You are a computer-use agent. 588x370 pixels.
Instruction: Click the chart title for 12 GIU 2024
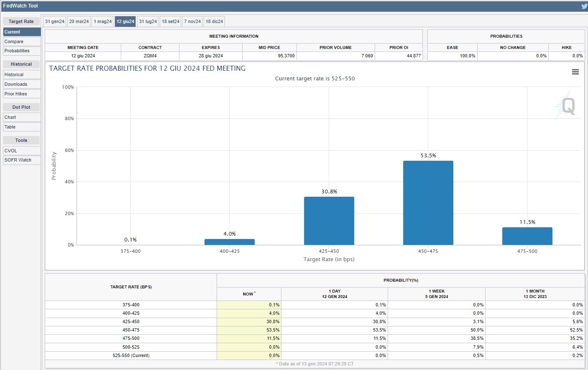[x=147, y=68]
